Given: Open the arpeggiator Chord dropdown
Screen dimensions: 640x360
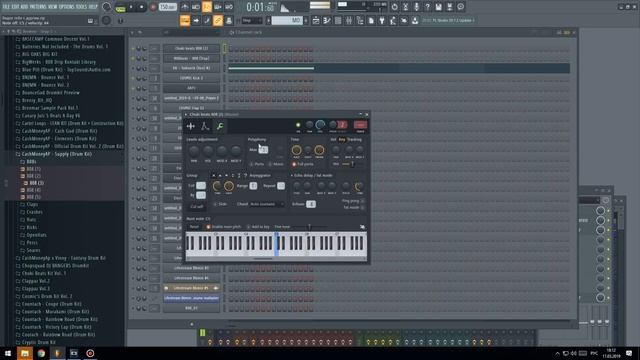Looking at the screenshot, I should (267, 204).
